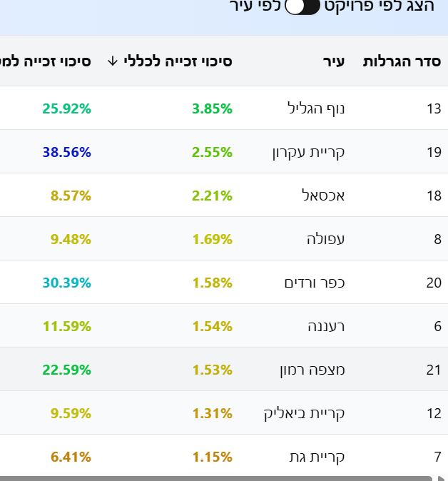448x481 pixels.
Task: Select the קריית ביאליק city cell
Action: tap(305, 413)
